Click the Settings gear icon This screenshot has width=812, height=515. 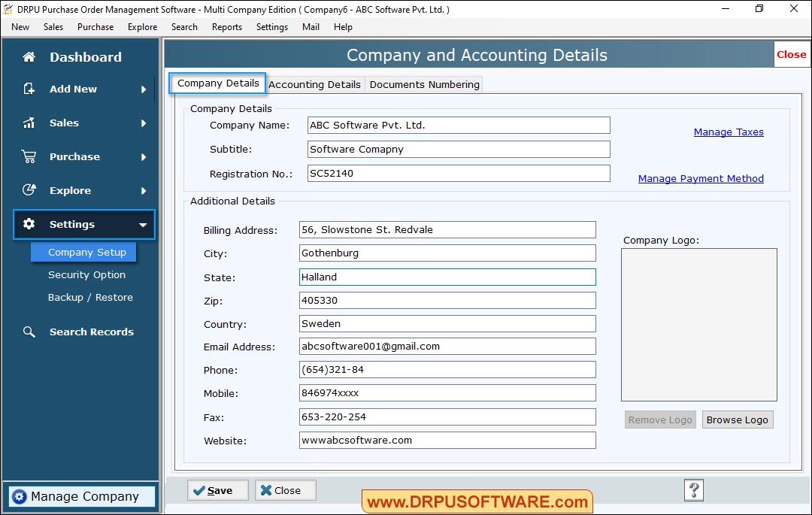(x=29, y=224)
